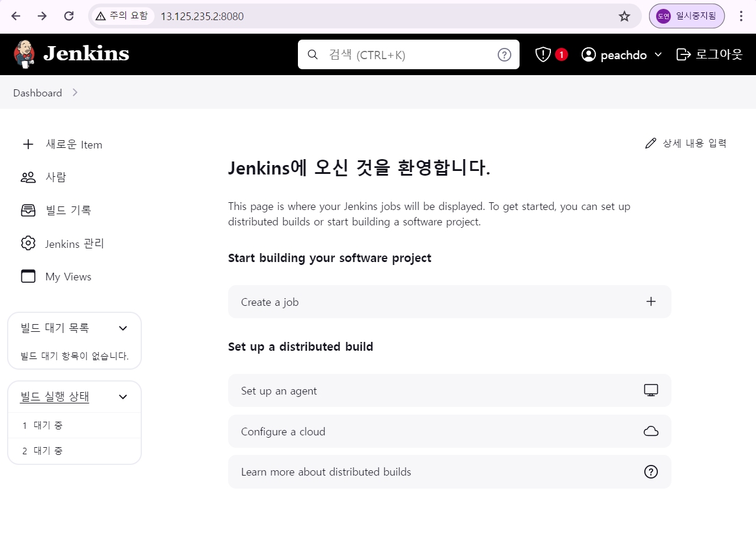The width and height of the screenshot is (756, 543).
Task: Click Jenkins에 오신 것을 환영합니다. heading
Action: pos(359,169)
